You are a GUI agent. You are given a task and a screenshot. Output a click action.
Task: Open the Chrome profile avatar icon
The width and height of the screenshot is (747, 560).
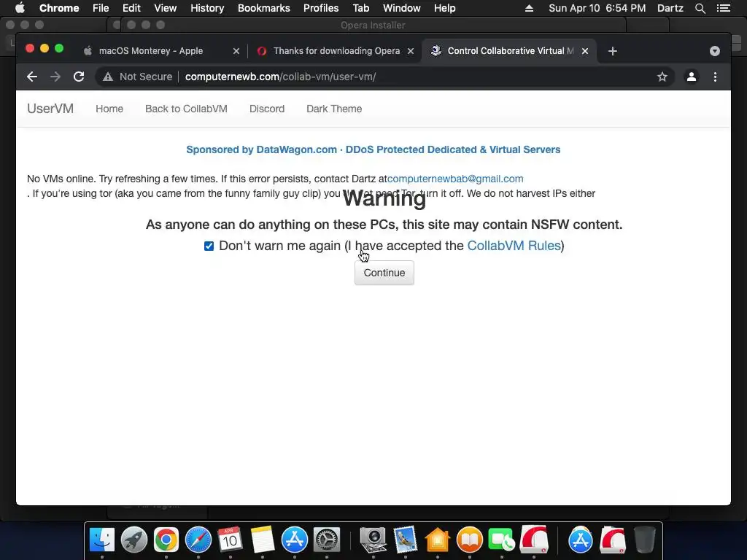[x=692, y=77]
